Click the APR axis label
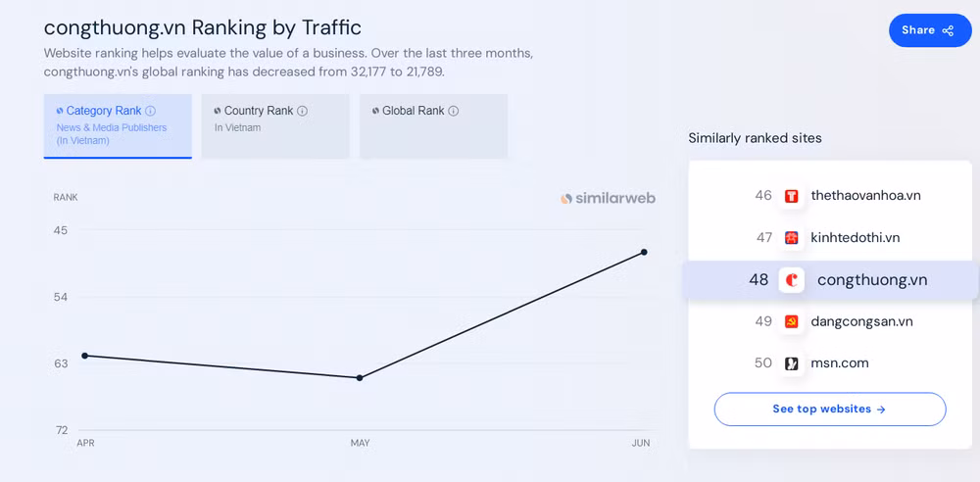This screenshot has width=980, height=482. click(x=85, y=443)
